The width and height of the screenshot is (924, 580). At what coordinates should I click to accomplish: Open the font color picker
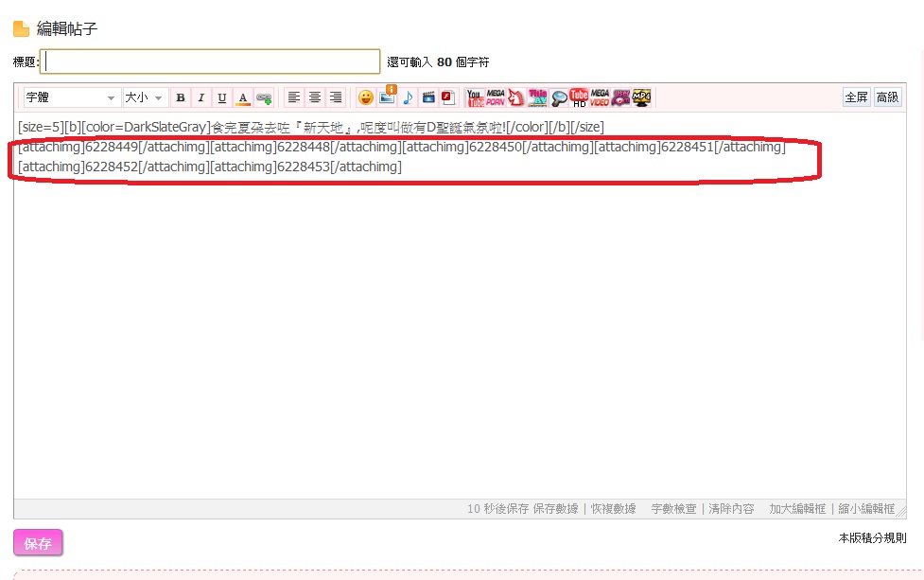tap(243, 97)
